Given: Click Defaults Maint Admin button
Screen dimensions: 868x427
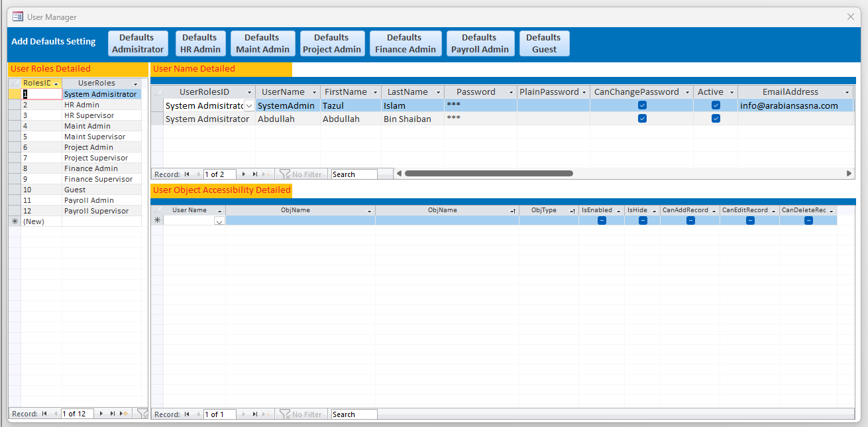Looking at the screenshot, I should 262,43.
